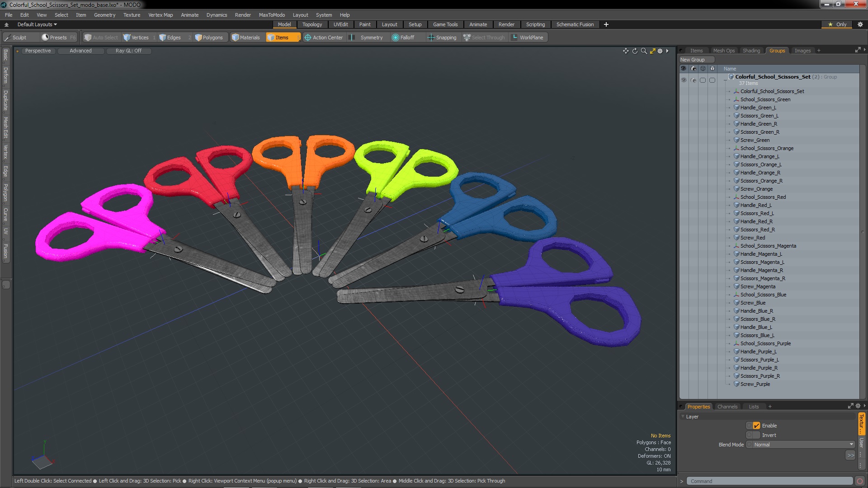Uncheck the Enable layer checkbox
868x488 pixels.
pyautogui.click(x=756, y=426)
